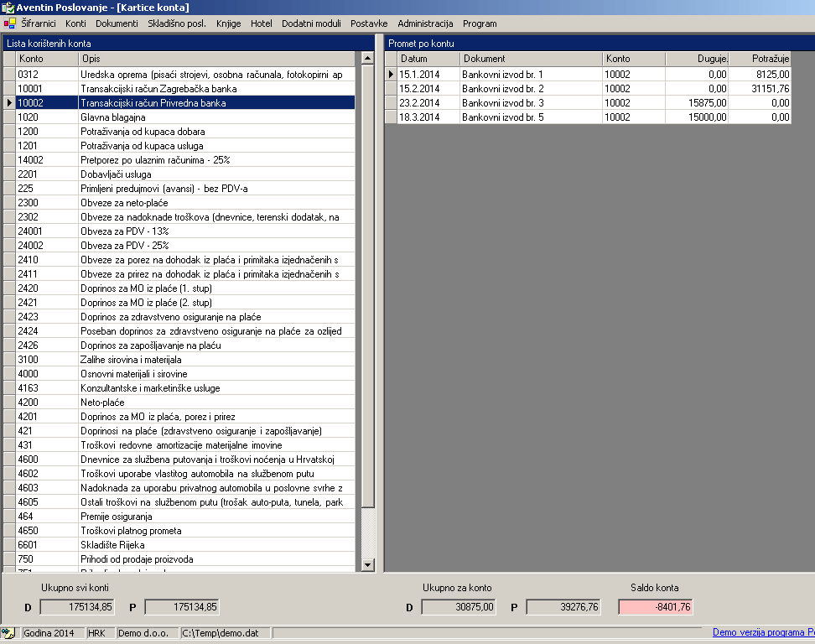Image resolution: width=815 pixels, height=644 pixels.
Task: Click the pink Saldo konta field
Action: (x=656, y=607)
